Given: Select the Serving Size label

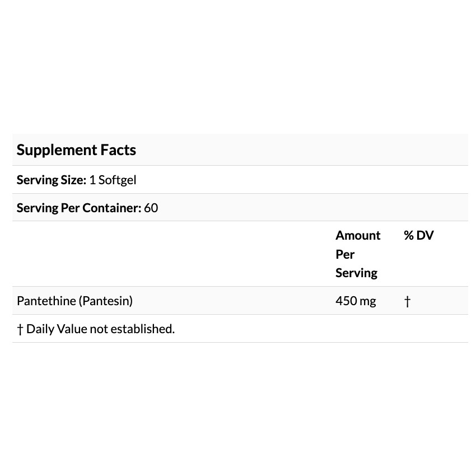Looking at the screenshot, I should coord(52,180).
